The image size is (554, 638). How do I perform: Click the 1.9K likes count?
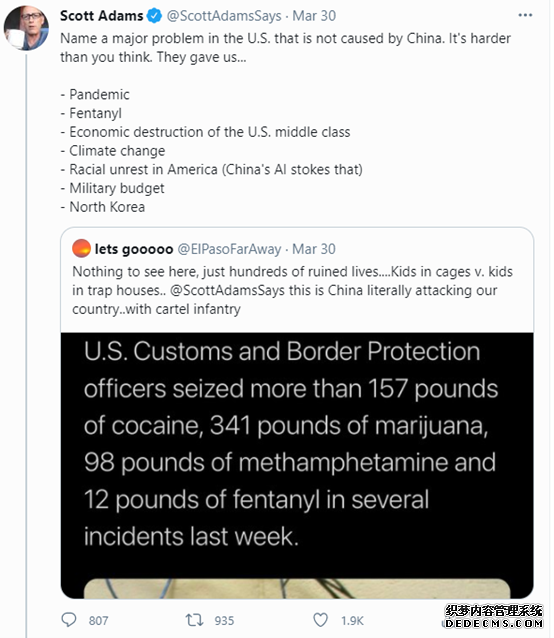click(352, 621)
